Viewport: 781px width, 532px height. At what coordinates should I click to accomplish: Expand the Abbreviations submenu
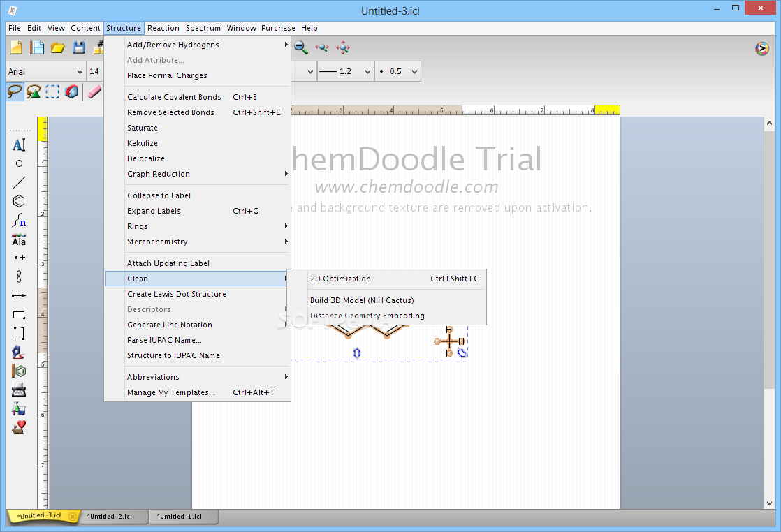198,377
